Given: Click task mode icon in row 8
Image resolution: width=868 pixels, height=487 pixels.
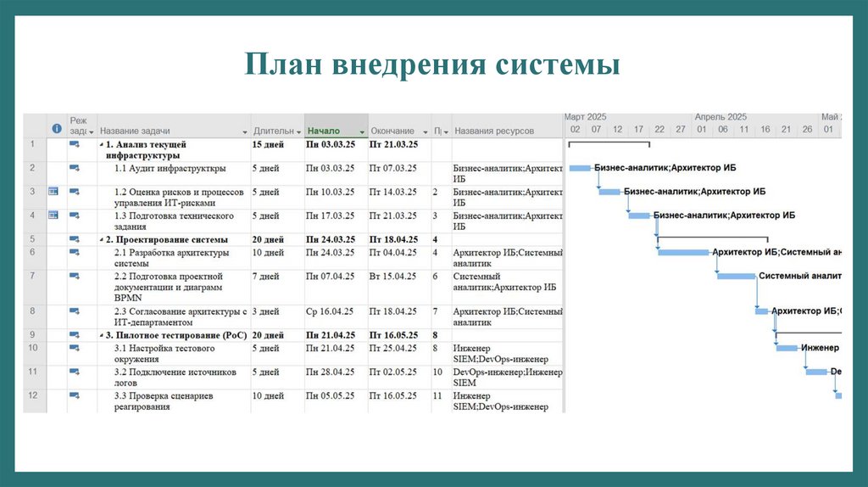Looking at the screenshot, I should [x=75, y=311].
